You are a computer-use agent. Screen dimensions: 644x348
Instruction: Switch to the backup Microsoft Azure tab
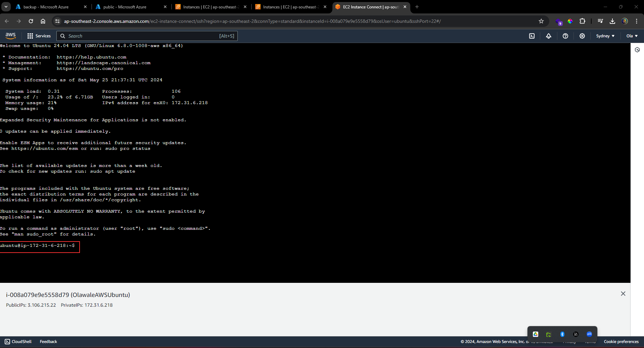pos(47,7)
